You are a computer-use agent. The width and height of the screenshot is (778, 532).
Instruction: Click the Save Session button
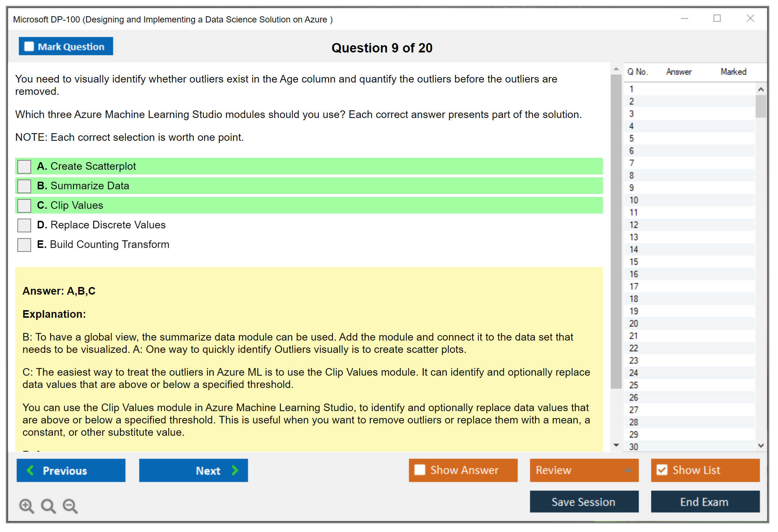click(x=584, y=502)
